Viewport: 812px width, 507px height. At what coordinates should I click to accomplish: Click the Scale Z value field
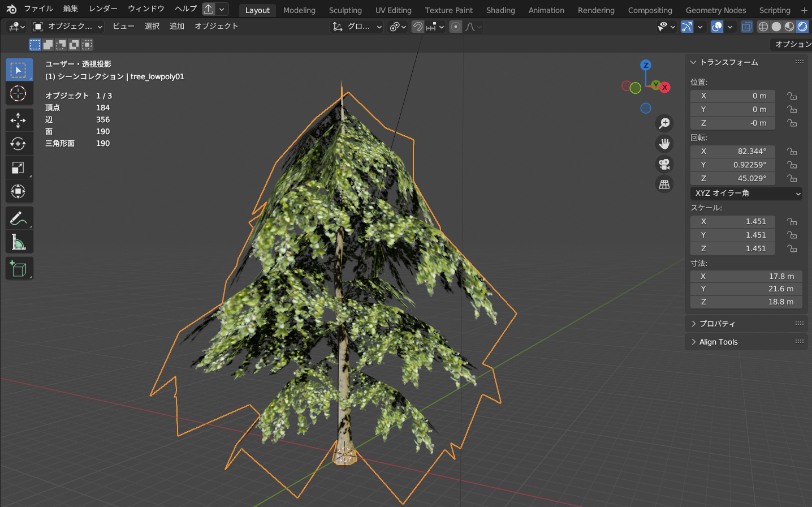tap(732, 248)
